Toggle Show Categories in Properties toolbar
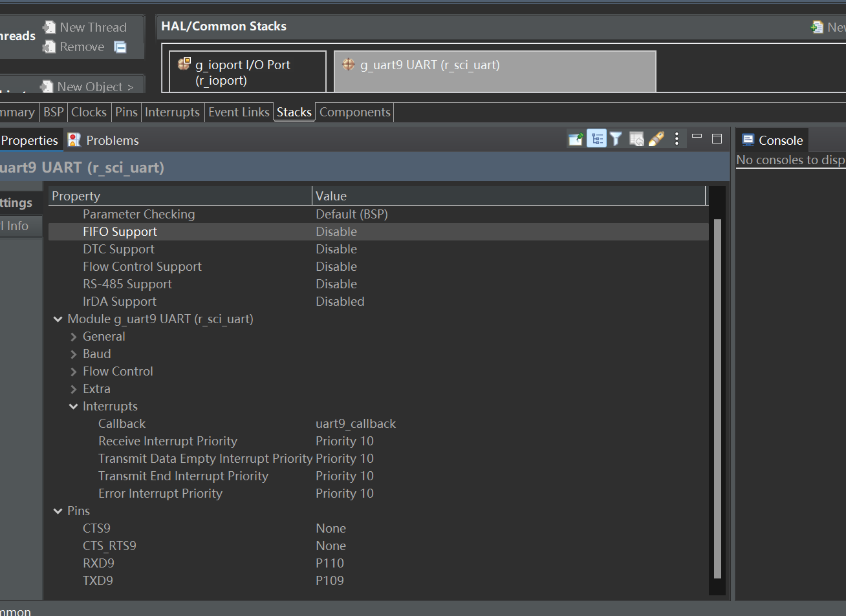This screenshot has width=846, height=616. click(596, 139)
